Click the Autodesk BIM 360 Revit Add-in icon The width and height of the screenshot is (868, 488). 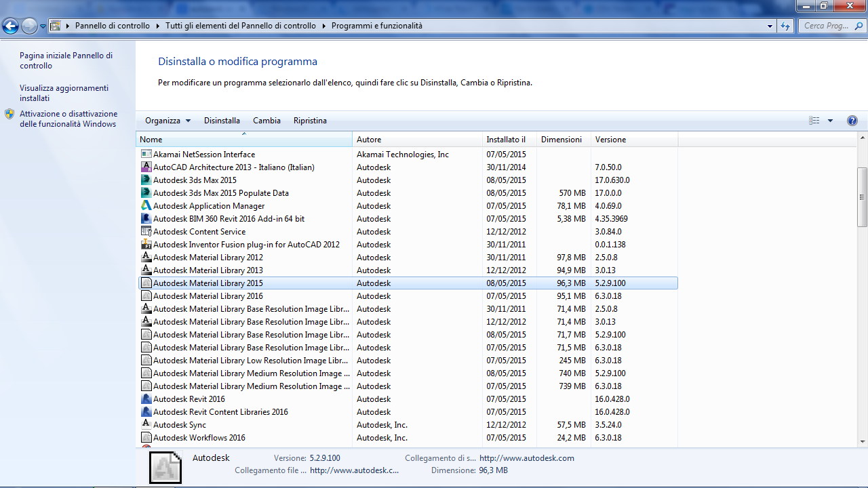pyautogui.click(x=146, y=219)
